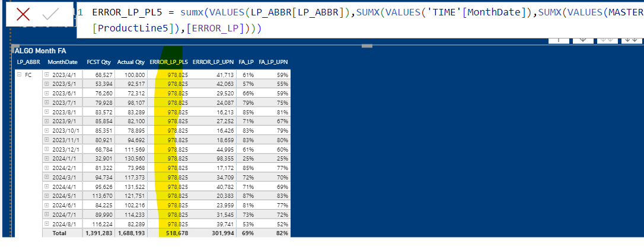This screenshot has width=644, height=247.
Task: Cancel the formula with the red X
Action: (x=23, y=14)
